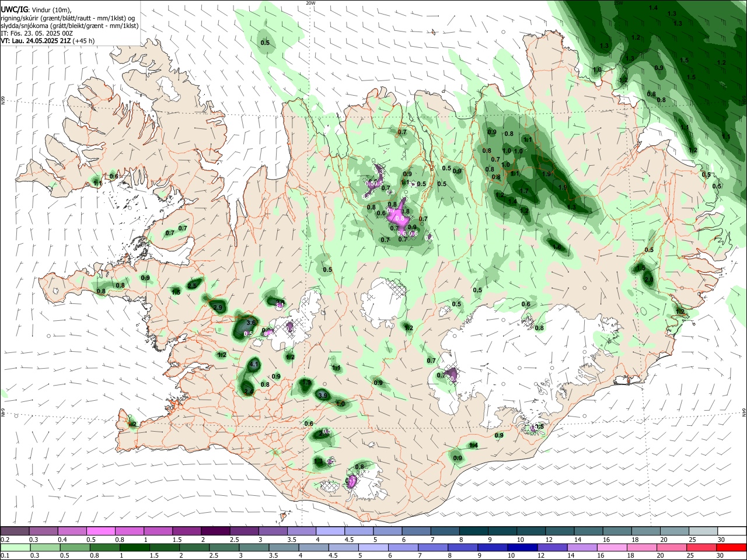The height and width of the screenshot is (560, 747).
Task: Select the bright pink upper swatch between 0.5 and 0.8
Action: (x=100, y=531)
